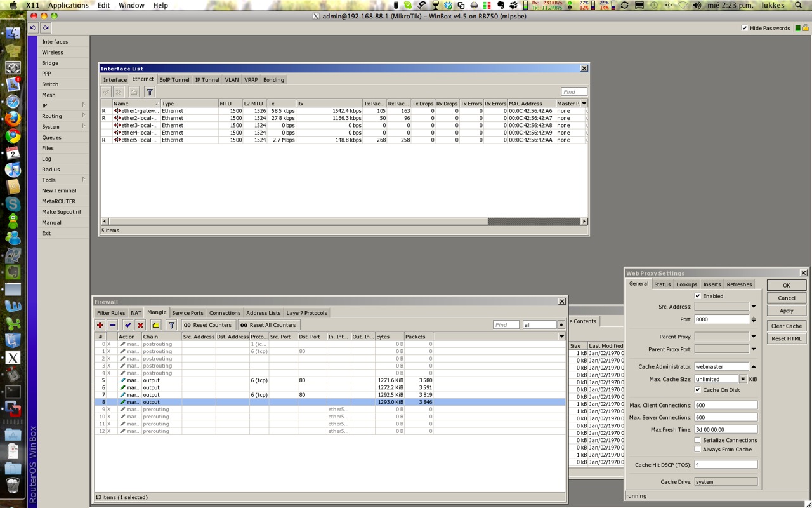This screenshot has width=812, height=508.
Task: Disable rule via red X icon
Action: (141, 324)
